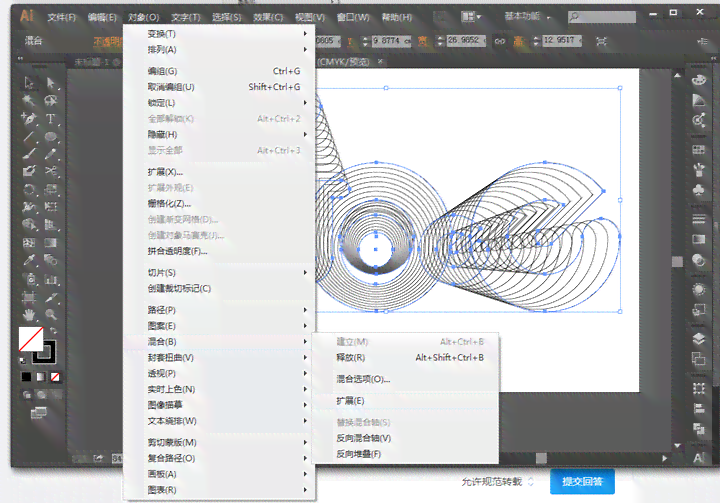Select the Eyedropper tool
The width and height of the screenshot is (720, 503).
[x=29, y=260]
